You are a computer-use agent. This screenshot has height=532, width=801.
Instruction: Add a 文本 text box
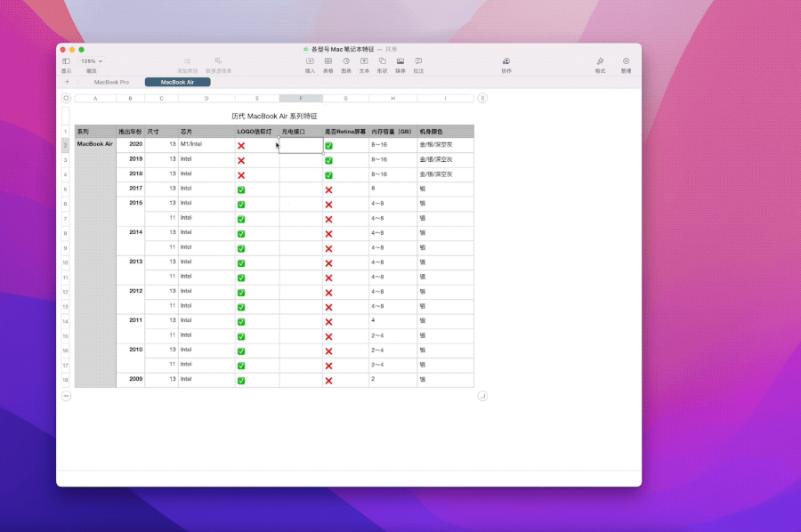[x=364, y=61]
